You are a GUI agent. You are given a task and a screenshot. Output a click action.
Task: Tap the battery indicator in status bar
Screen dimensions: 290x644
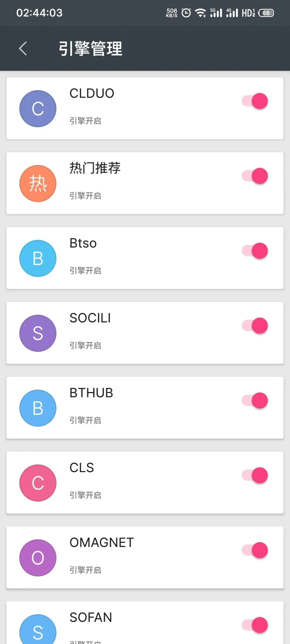266,13
